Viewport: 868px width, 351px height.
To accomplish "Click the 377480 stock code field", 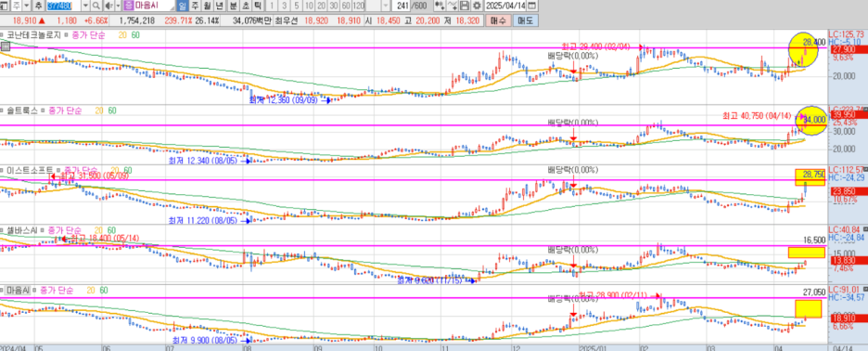I will 63,6.
